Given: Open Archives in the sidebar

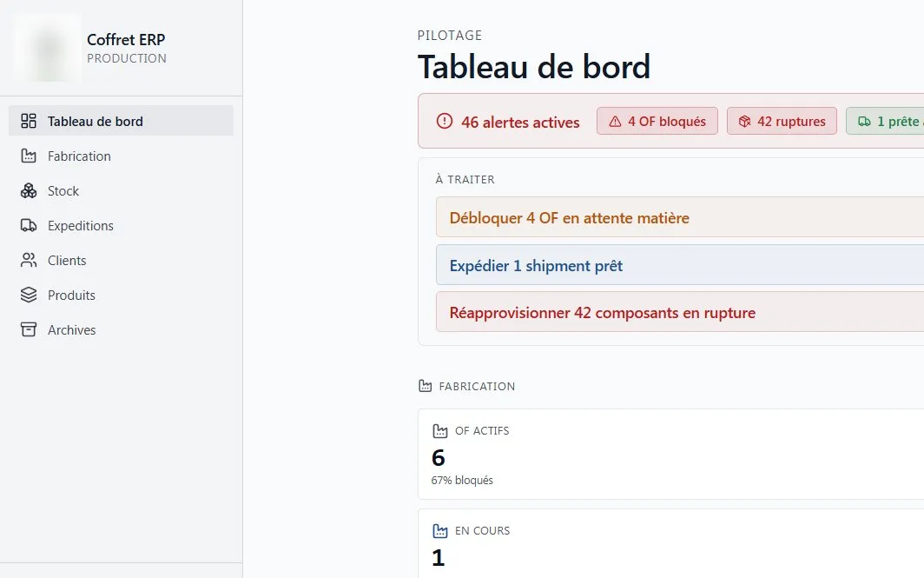Looking at the screenshot, I should [121, 329].
